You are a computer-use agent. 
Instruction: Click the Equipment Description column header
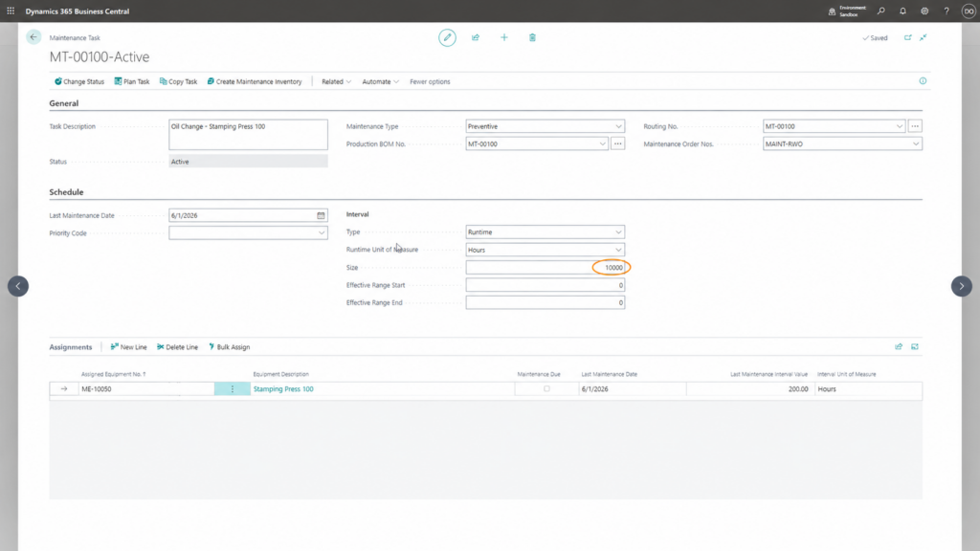[x=280, y=374]
